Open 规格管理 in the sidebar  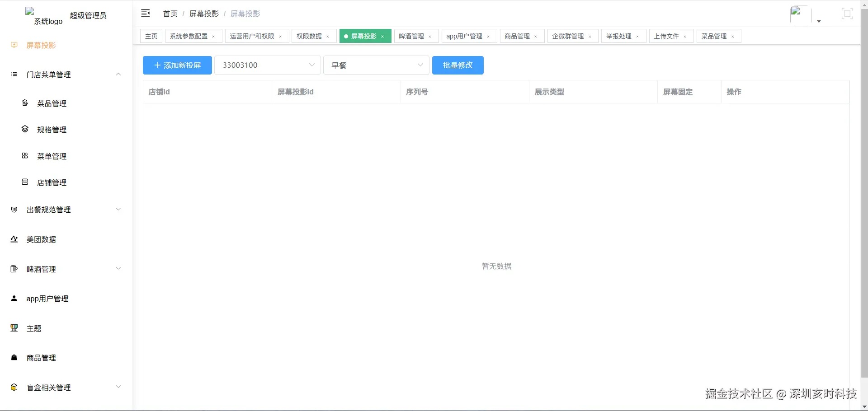pos(66,130)
